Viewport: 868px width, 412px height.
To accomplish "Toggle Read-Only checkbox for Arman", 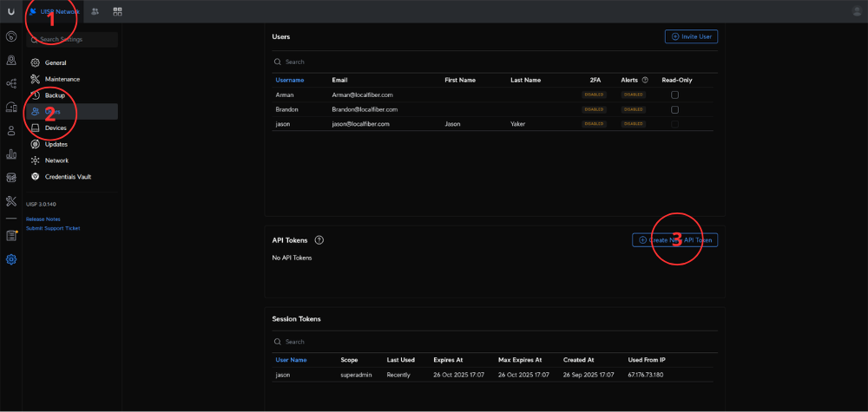I will [674, 95].
